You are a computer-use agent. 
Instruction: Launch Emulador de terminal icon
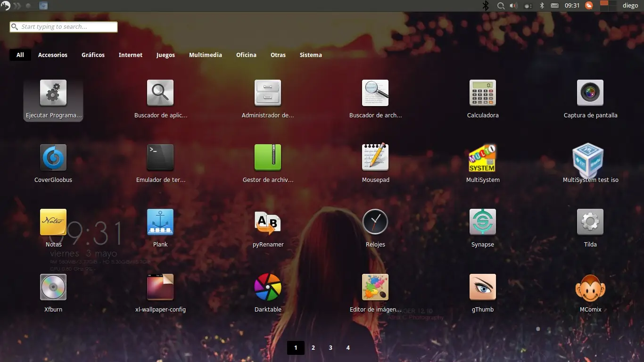[x=160, y=157]
